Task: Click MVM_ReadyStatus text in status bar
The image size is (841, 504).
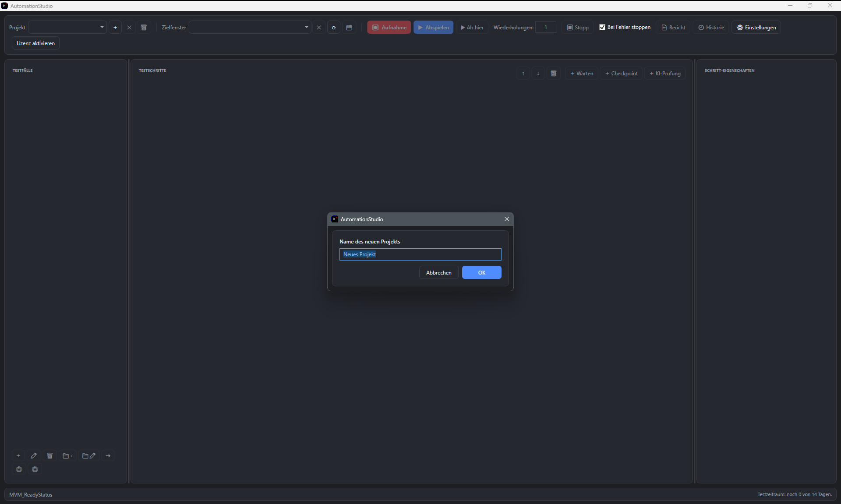Action: [31, 495]
